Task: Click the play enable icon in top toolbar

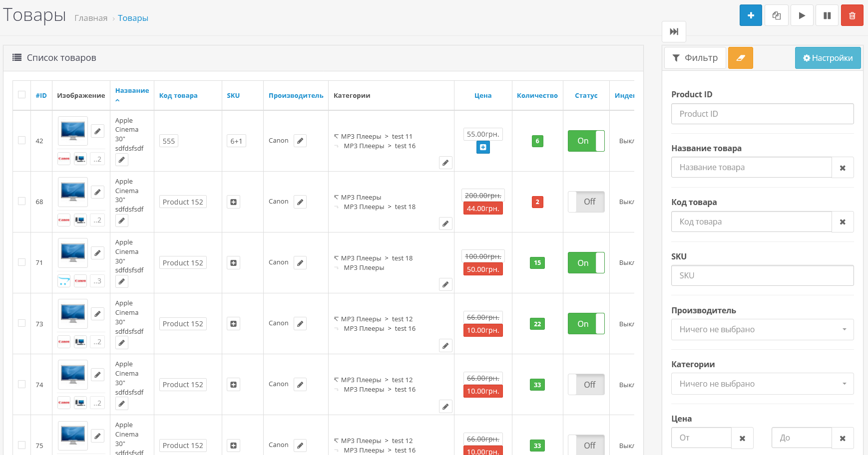Action: coord(802,15)
